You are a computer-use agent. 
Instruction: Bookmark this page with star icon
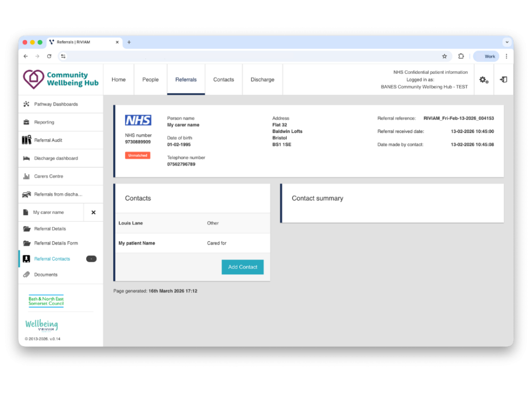(444, 56)
